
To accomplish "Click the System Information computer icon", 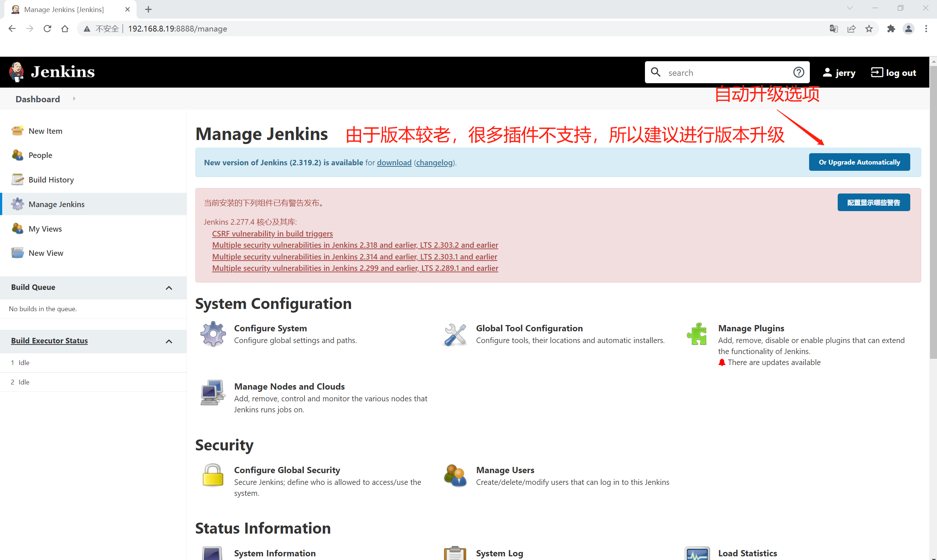I will coord(213,553).
